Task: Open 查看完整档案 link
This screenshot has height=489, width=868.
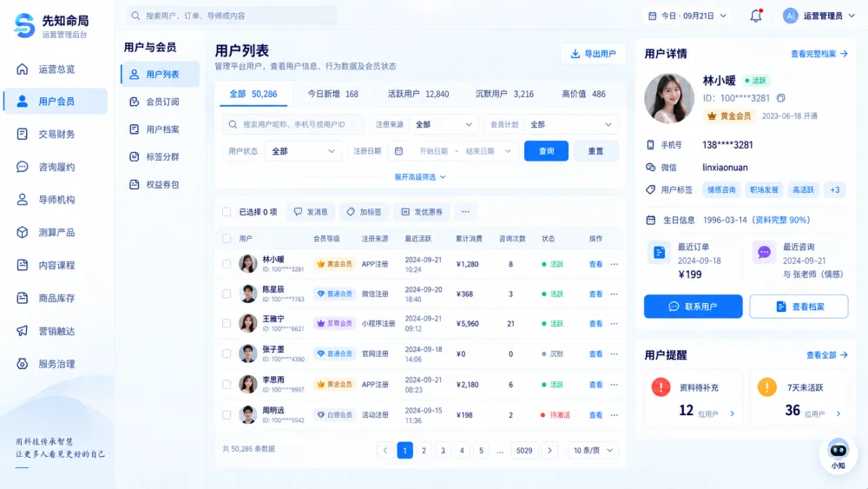Action: point(819,54)
